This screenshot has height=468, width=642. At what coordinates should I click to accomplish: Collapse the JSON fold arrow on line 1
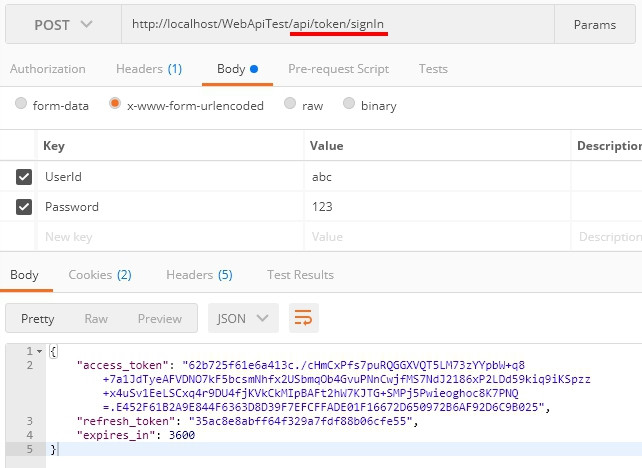[39, 351]
